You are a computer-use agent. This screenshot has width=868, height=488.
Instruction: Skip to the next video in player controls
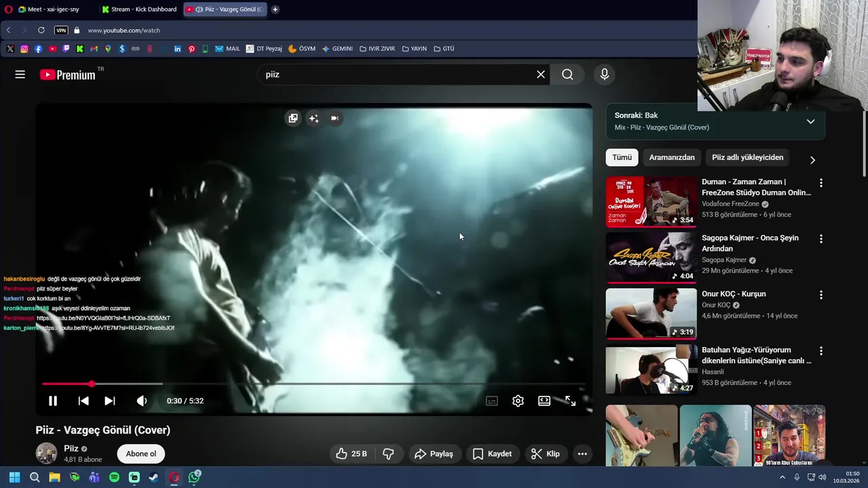109,401
